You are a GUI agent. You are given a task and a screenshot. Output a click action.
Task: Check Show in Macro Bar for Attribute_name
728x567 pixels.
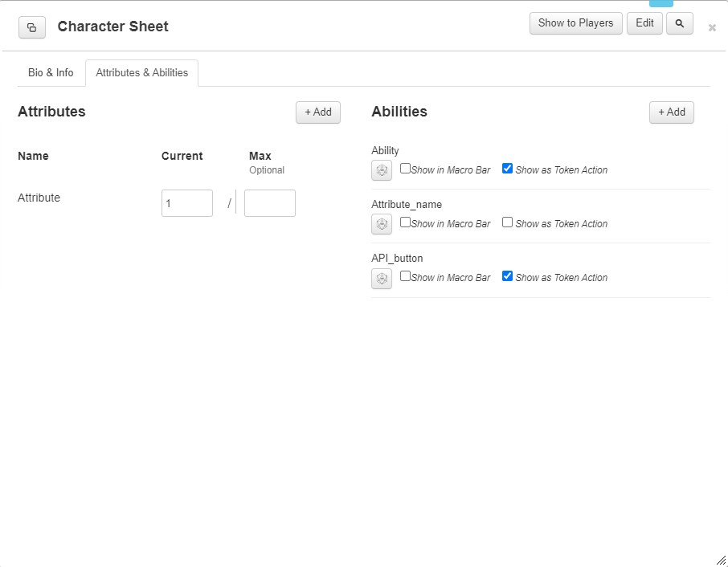[405, 222]
